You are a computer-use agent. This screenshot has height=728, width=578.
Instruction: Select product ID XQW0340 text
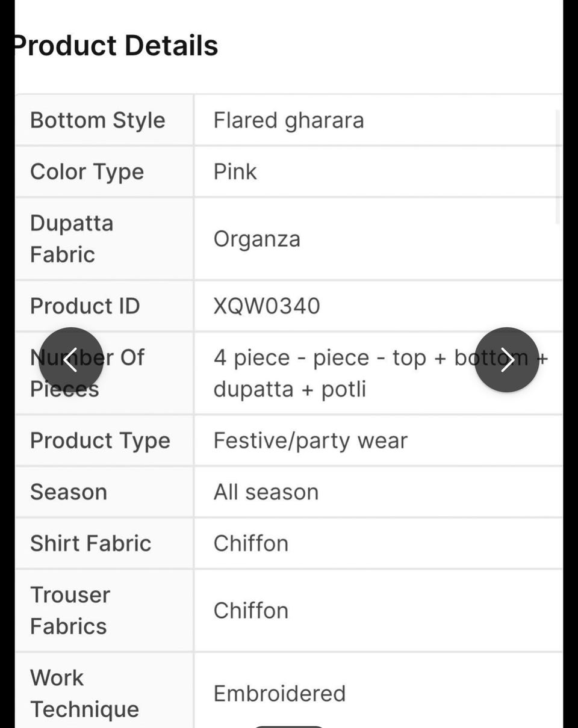[x=267, y=306]
